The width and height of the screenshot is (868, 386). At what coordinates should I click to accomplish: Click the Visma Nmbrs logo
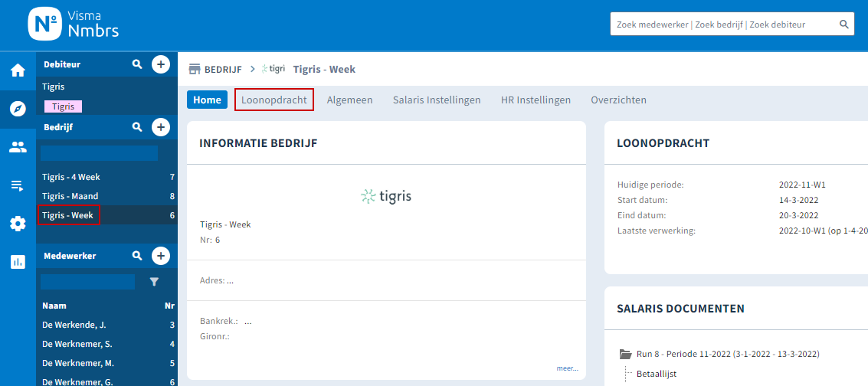pyautogui.click(x=74, y=25)
